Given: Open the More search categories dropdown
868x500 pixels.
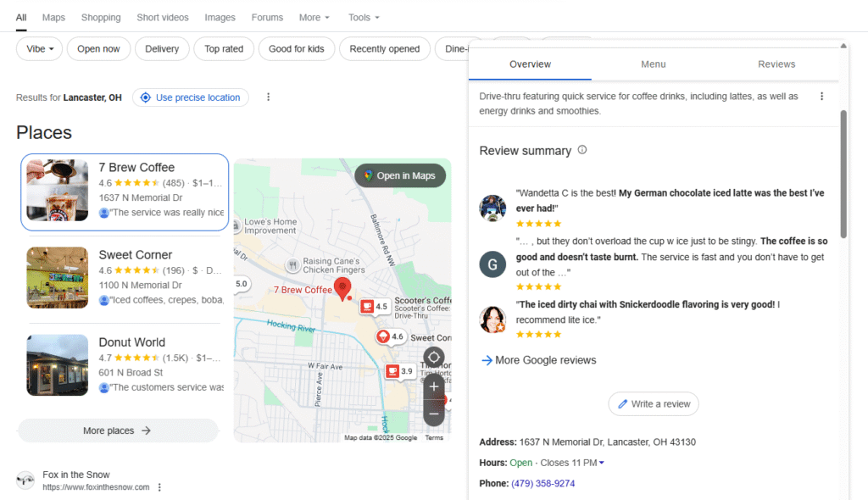Looking at the screenshot, I should coord(314,18).
